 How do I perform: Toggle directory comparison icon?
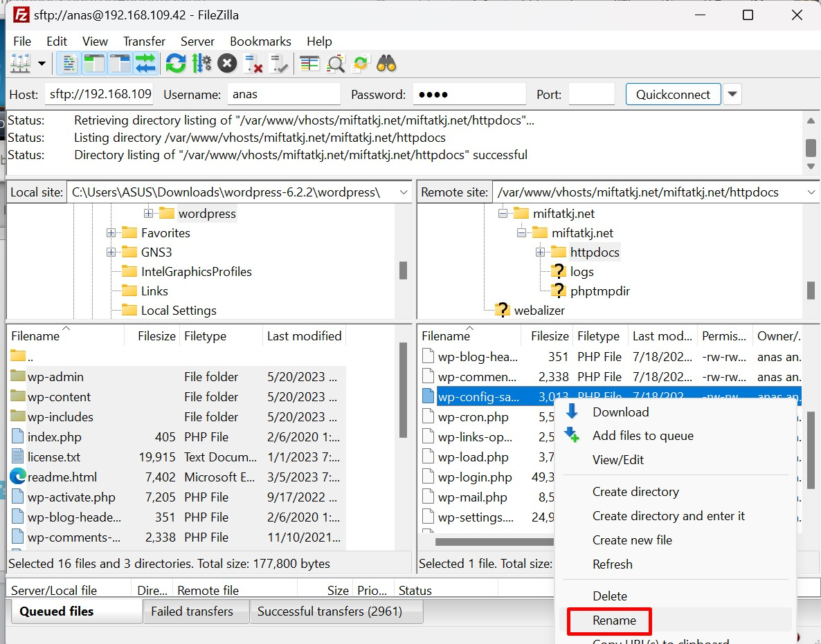point(335,64)
